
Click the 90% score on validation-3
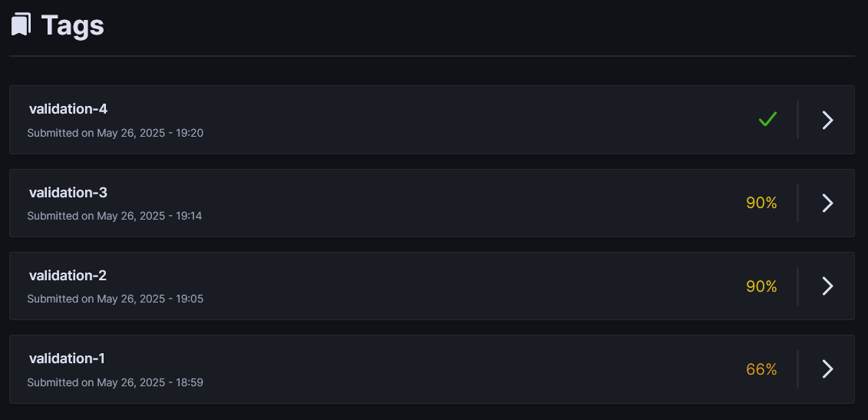point(761,203)
